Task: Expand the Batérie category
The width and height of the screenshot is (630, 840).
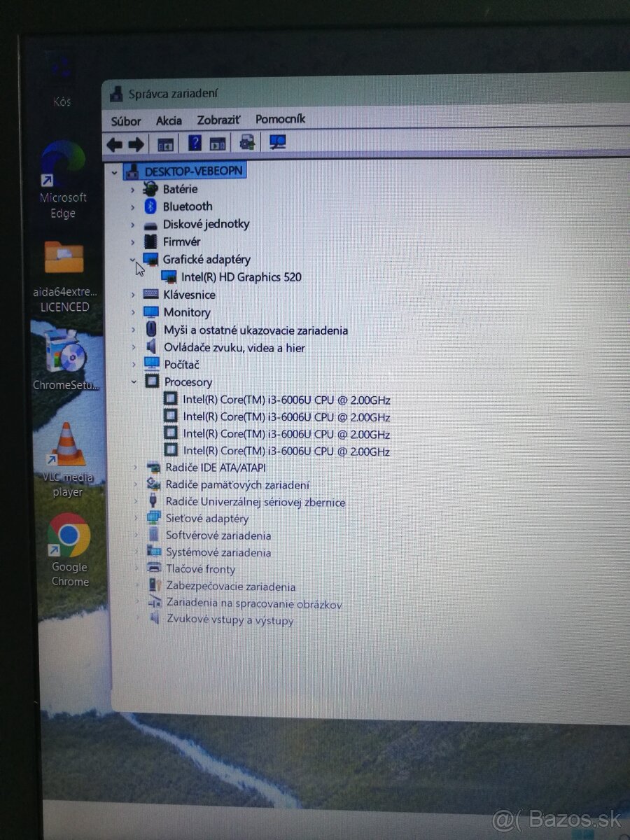Action: point(133,189)
